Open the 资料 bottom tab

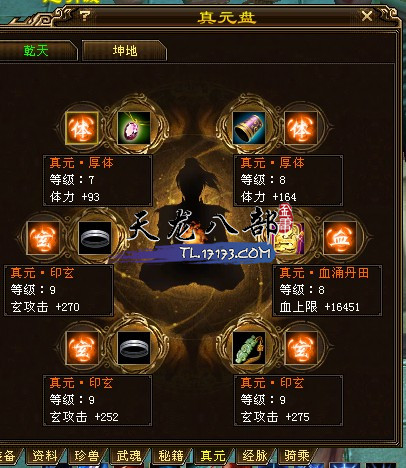[x=45, y=456]
